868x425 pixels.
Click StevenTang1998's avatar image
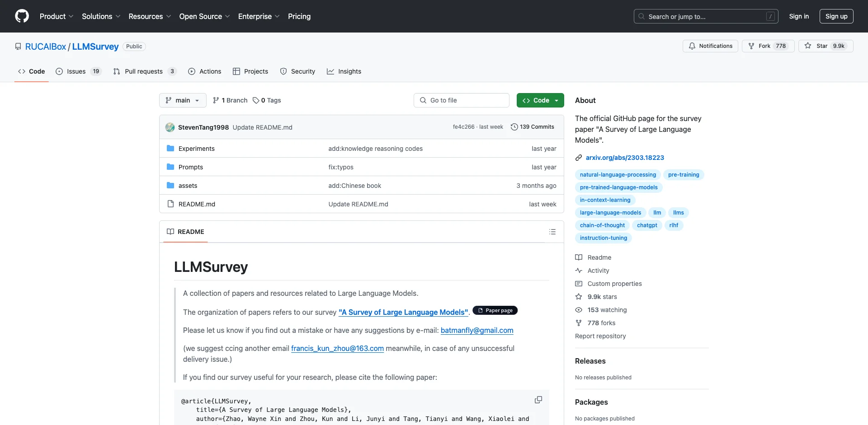point(170,127)
